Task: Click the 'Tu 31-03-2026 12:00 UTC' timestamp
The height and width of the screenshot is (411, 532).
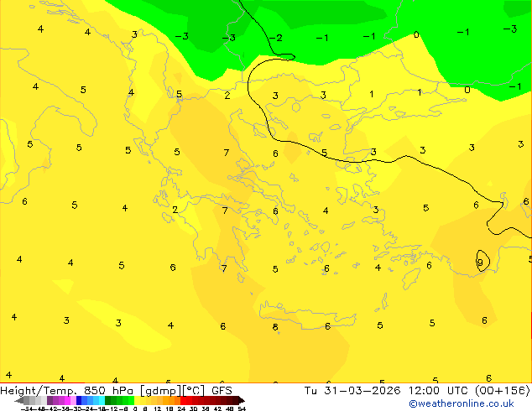Action: tap(387, 391)
